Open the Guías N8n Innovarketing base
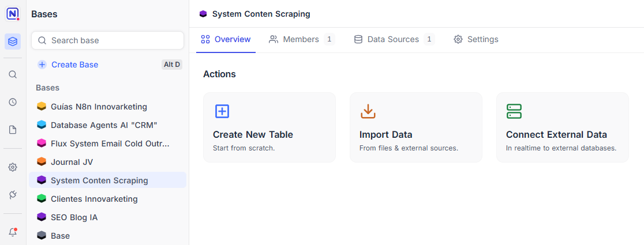 pos(99,107)
